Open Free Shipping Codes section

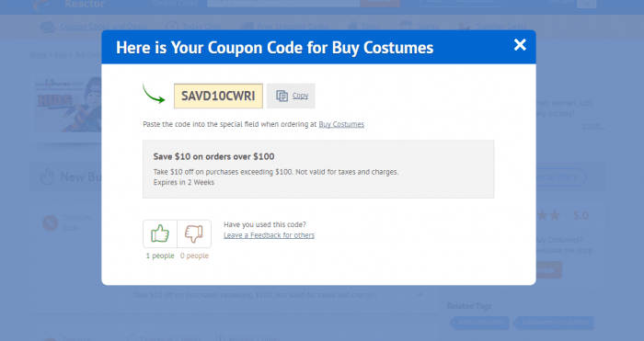tap(293, 27)
